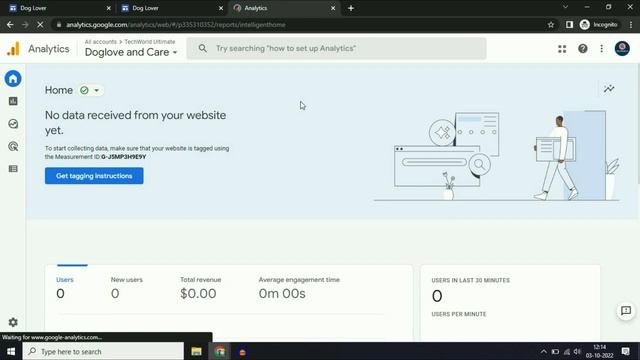The image size is (640, 360).
Task: Bookmark this page with the star
Action: pyautogui.click(x=551, y=24)
